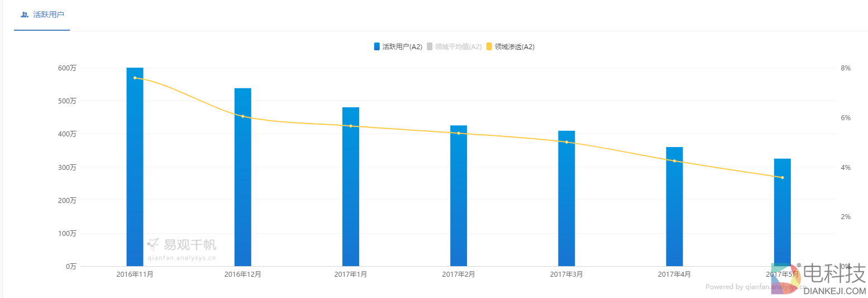
Task: Select the blue bar for 2017年4月
Action: [674, 207]
